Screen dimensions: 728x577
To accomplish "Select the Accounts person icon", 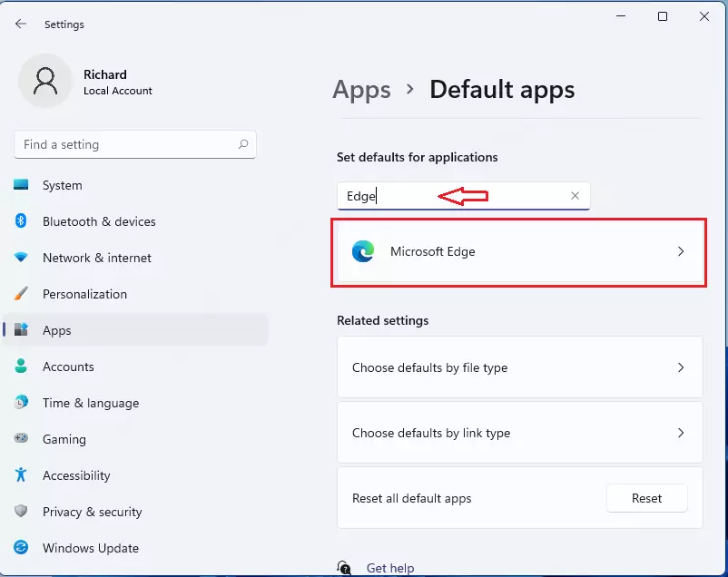I will pos(21,366).
